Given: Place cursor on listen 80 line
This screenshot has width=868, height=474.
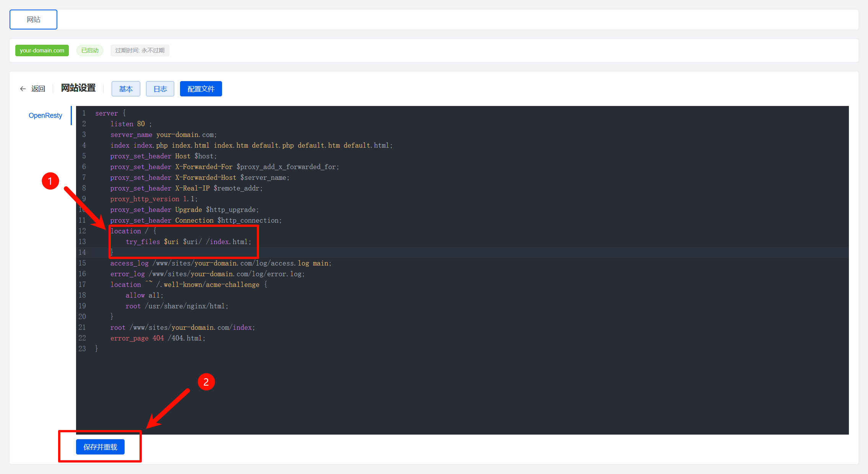Looking at the screenshot, I should [x=131, y=124].
